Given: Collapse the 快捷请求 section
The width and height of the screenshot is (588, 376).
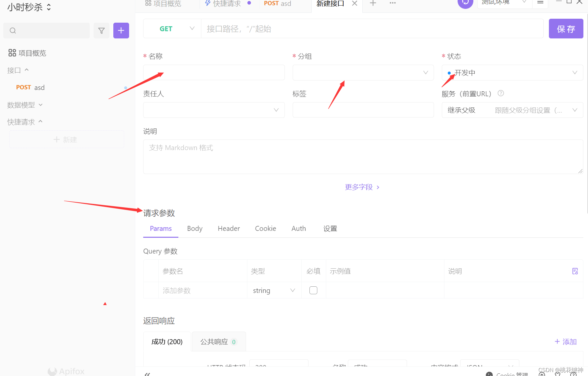Looking at the screenshot, I should [x=25, y=122].
